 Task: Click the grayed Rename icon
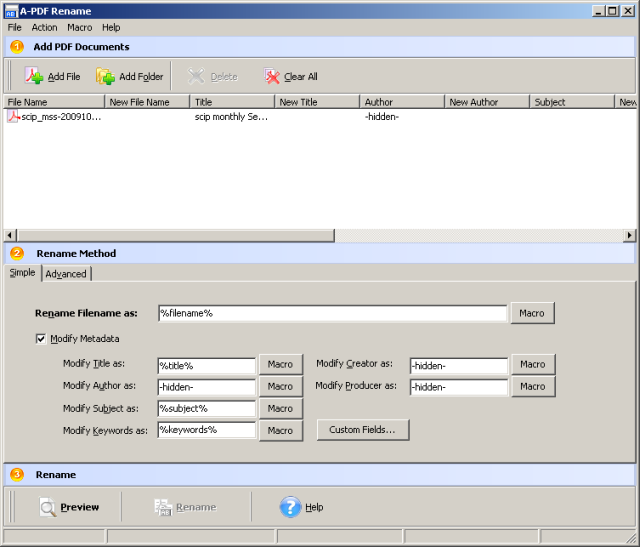pos(163,507)
